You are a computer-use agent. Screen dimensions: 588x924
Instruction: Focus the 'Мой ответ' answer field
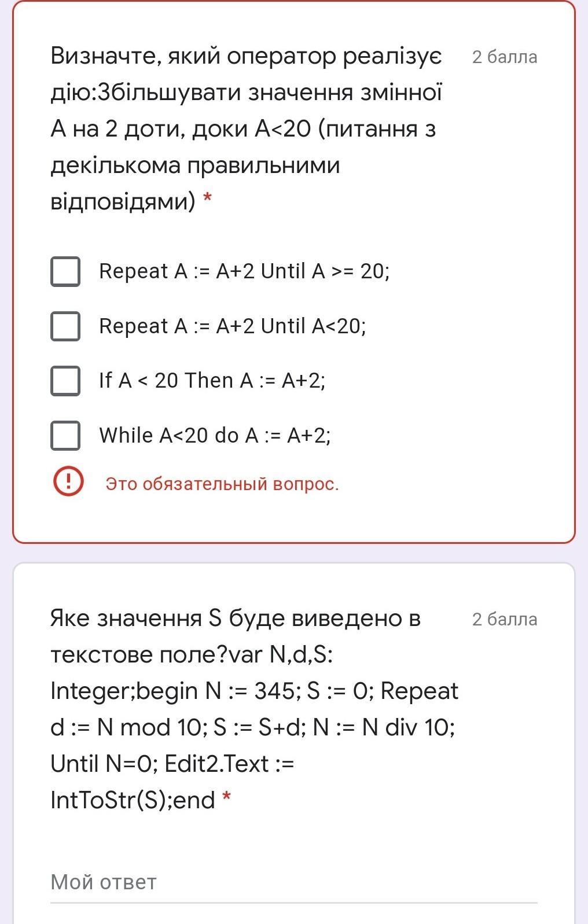pyautogui.click(x=293, y=882)
